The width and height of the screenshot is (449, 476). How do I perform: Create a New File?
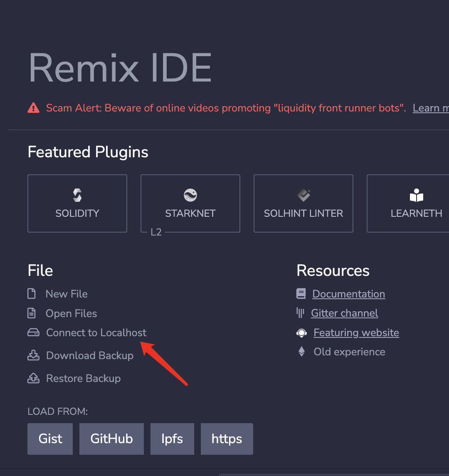pos(67,294)
